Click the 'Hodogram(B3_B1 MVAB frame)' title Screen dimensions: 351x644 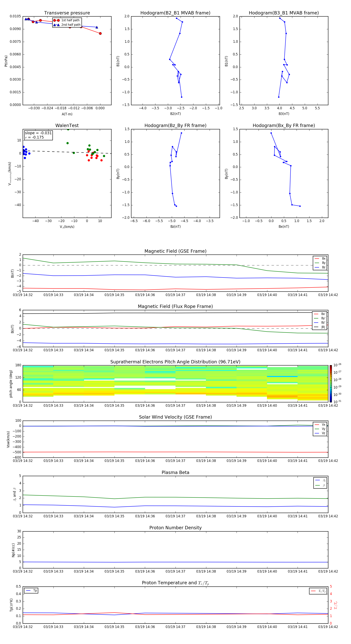point(284,13)
